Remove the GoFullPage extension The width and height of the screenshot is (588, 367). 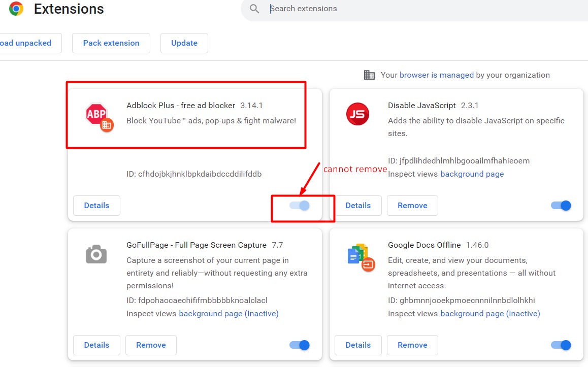(151, 345)
